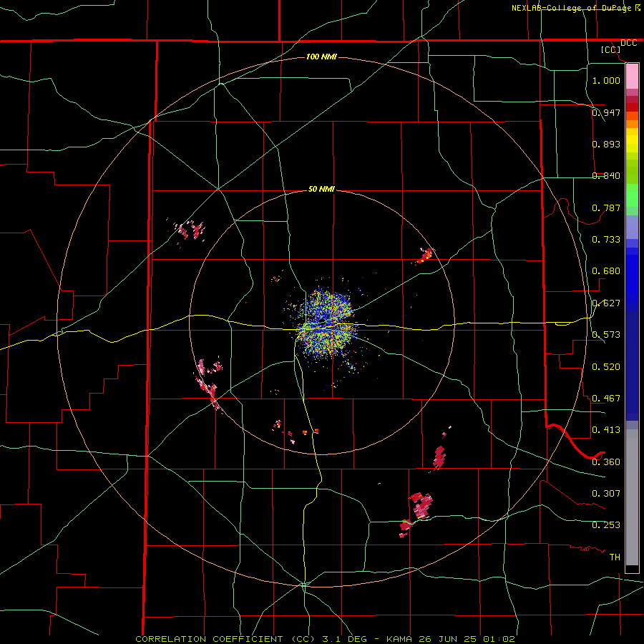Click the pink segment of the color scale
The image size is (644, 644).
coord(632,77)
